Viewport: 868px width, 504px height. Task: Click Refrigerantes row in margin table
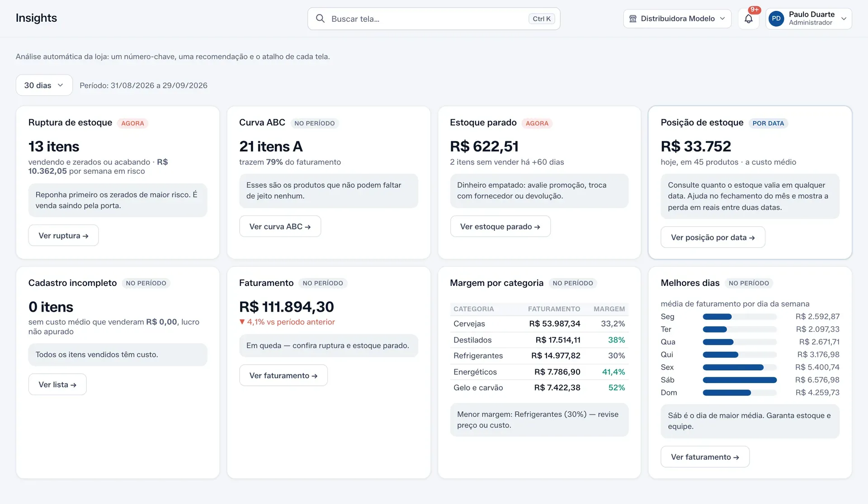click(x=539, y=356)
